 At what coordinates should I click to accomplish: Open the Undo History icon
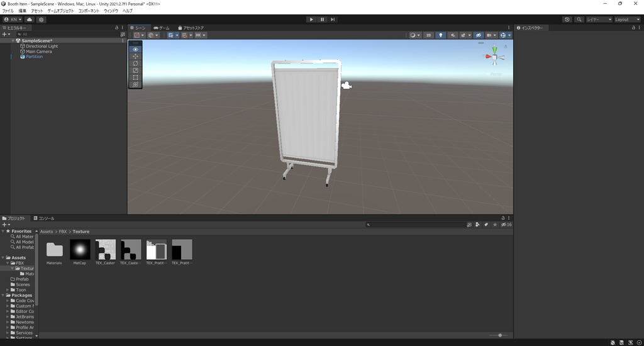click(x=567, y=20)
